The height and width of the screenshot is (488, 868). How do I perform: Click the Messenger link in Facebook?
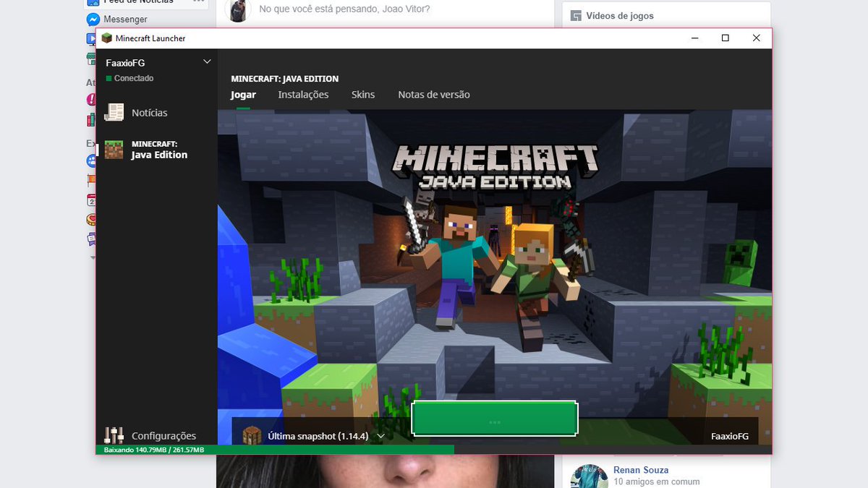pos(125,20)
